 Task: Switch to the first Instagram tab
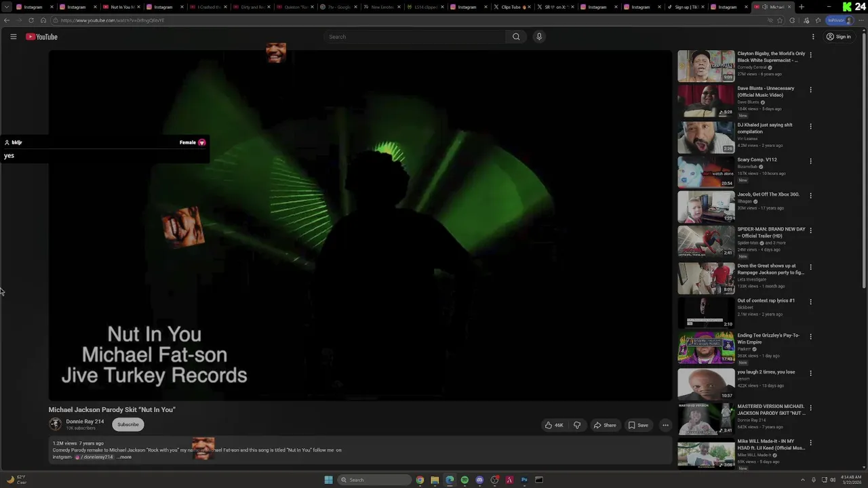click(x=35, y=7)
